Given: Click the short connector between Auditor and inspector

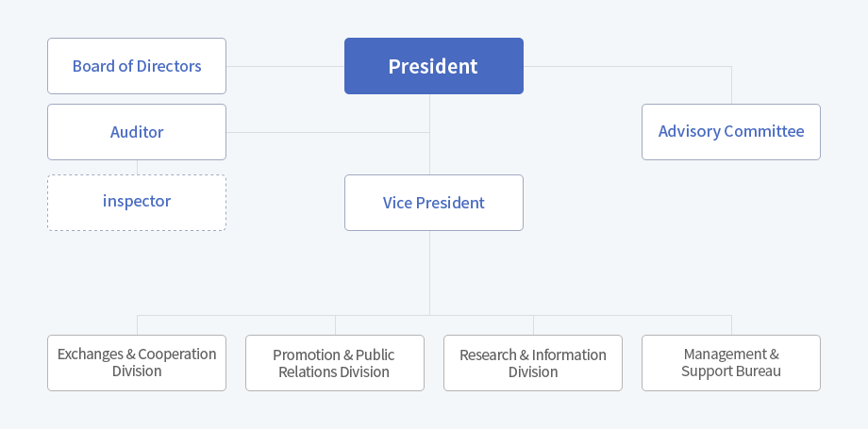Looking at the screenshot, I should point(138,167).
